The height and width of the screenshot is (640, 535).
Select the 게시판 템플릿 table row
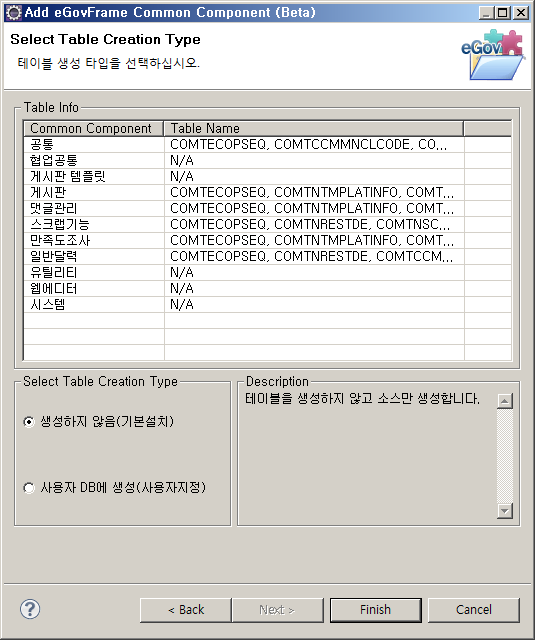coord(267,176)
